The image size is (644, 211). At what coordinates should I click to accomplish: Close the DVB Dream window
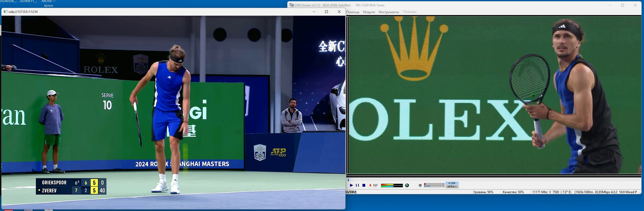coord(635,5)
